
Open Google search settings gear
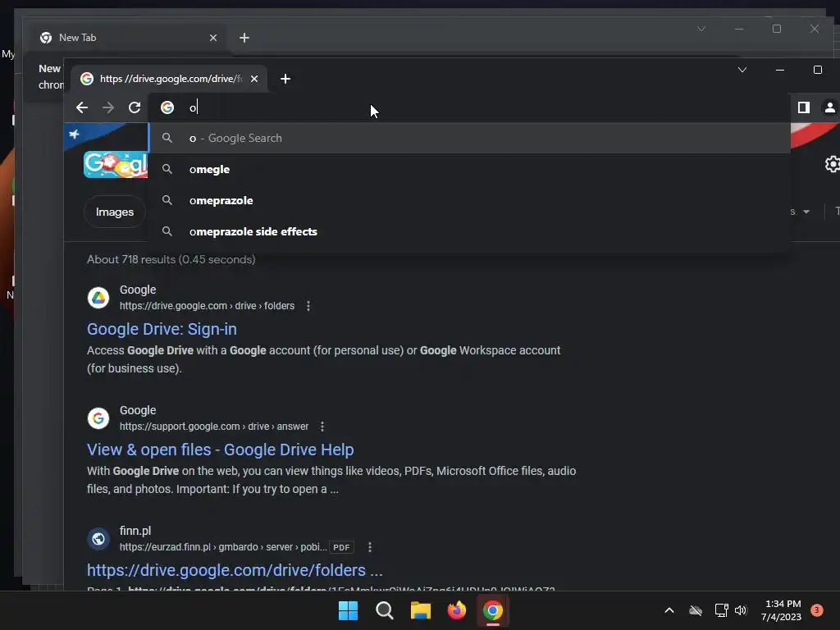[x=832, y=164]
